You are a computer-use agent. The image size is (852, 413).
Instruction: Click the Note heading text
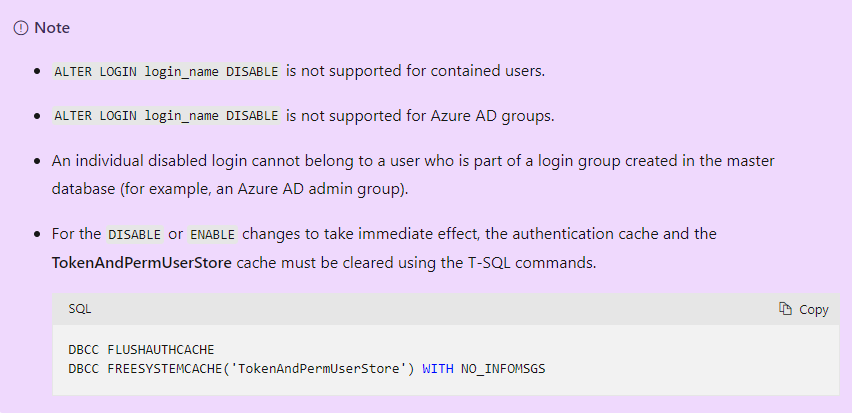point(52,28)
